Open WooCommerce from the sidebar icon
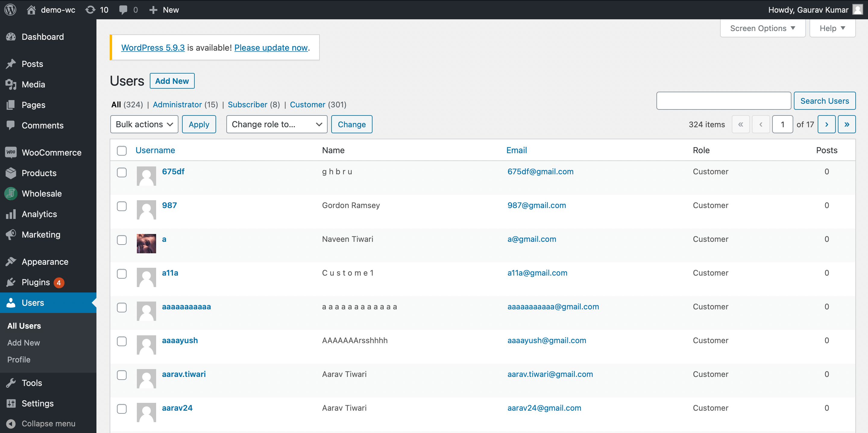868x433 pixels. (x=11, y=153)
